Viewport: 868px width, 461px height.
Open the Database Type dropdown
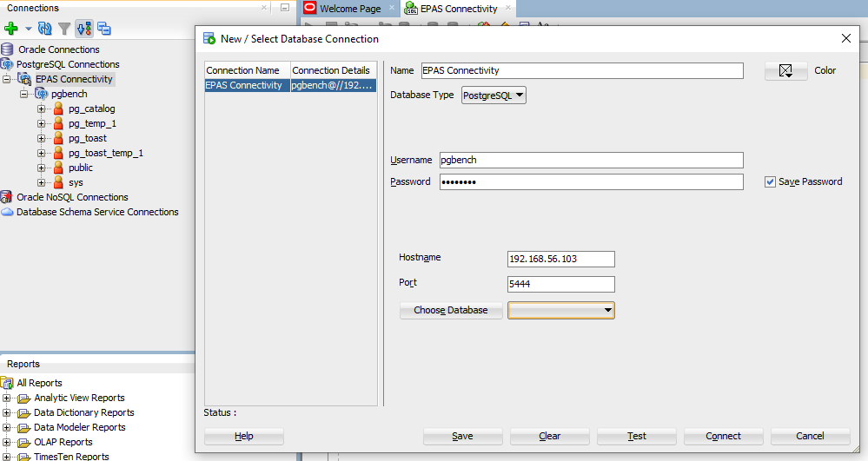(494, 95)
